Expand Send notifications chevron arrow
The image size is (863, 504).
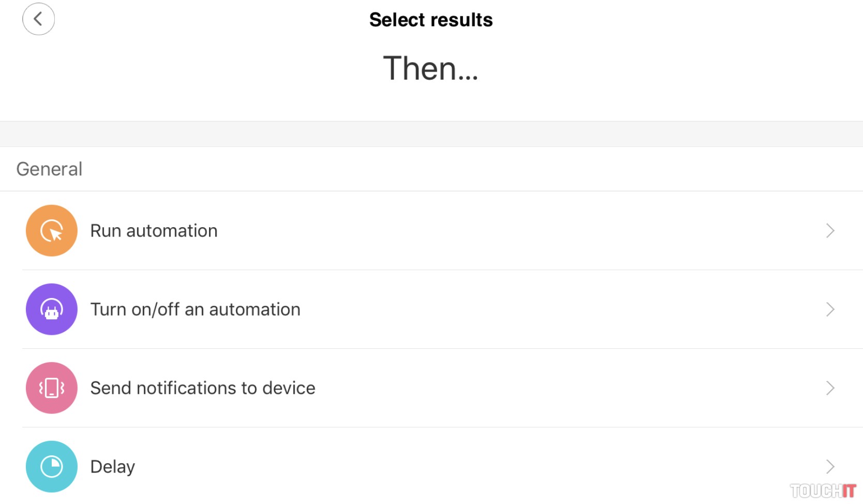(x=830, y=388)
